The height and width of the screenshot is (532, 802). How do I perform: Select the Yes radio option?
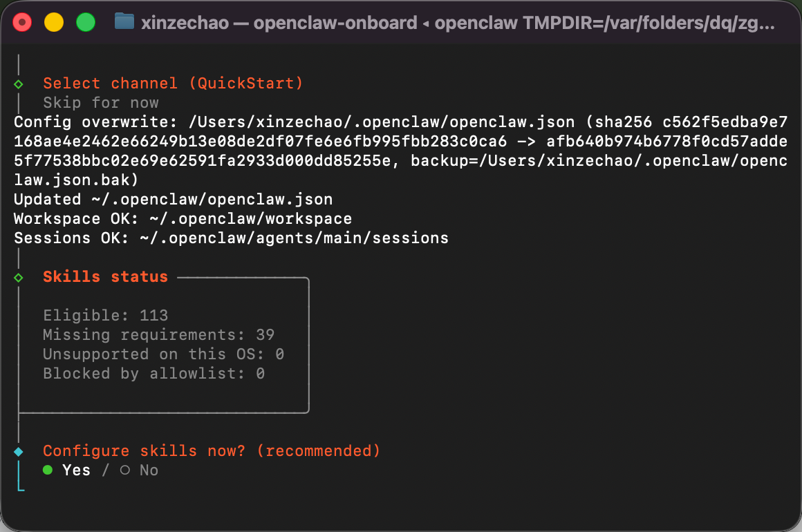tap(66, 470)
